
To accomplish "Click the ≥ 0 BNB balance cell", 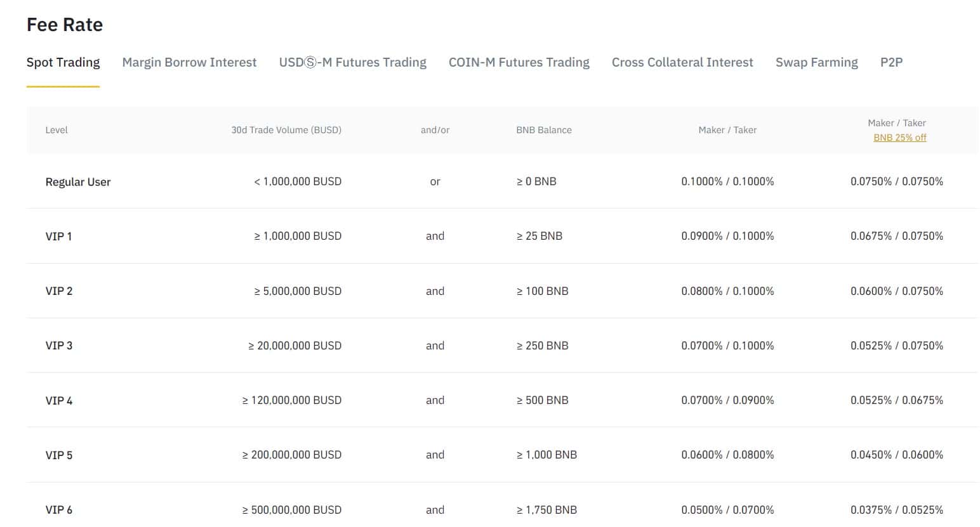I will (x=536, y=181).
